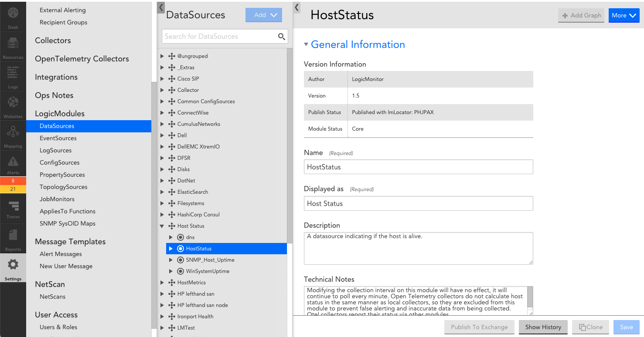Open the Dash navigation icon
The width and height of the screenshot is (644, 337).
13,13
